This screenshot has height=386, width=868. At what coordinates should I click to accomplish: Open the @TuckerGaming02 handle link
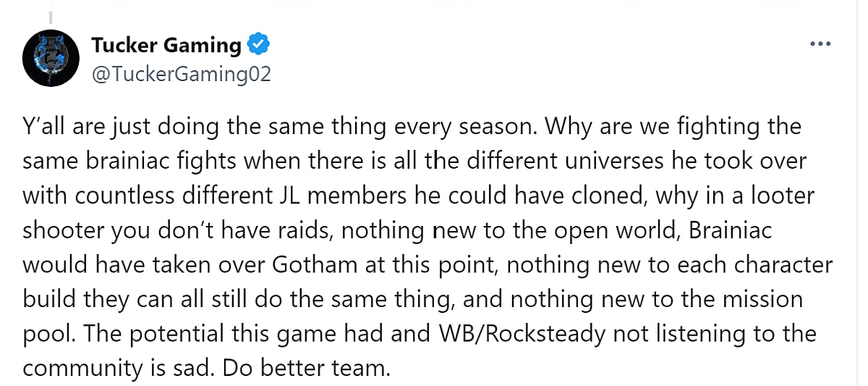click(181, 73)
